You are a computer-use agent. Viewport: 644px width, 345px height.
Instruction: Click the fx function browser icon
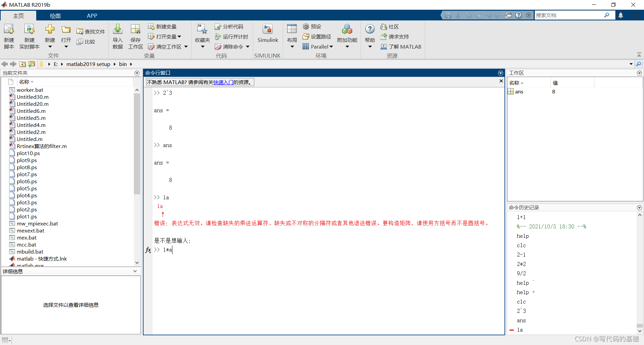pos(148,250)
